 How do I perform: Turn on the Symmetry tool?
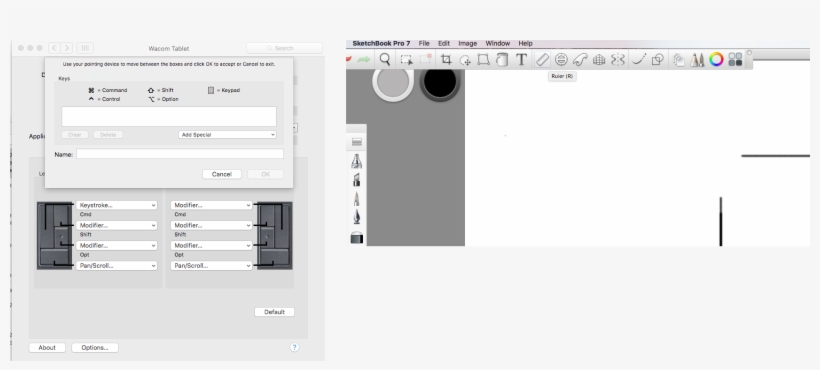click(618, 60)
